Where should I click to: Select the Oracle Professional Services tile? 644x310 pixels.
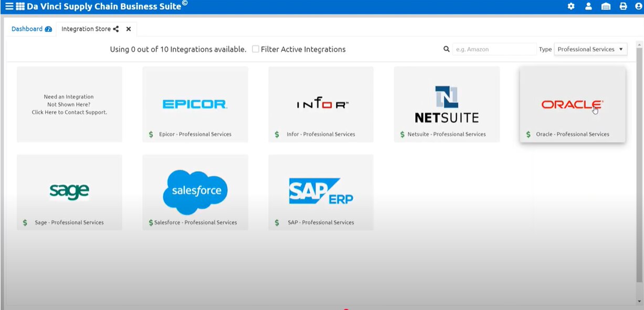coord(572,104)
